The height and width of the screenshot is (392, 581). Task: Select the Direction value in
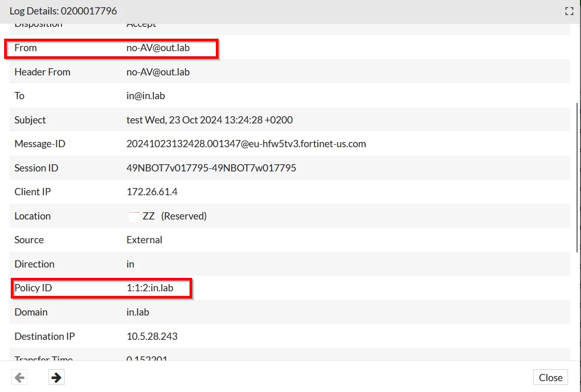tap(131, 264)
